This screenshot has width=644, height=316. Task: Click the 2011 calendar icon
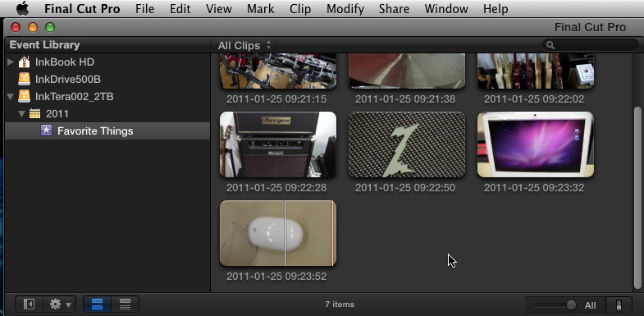point(35,113)
